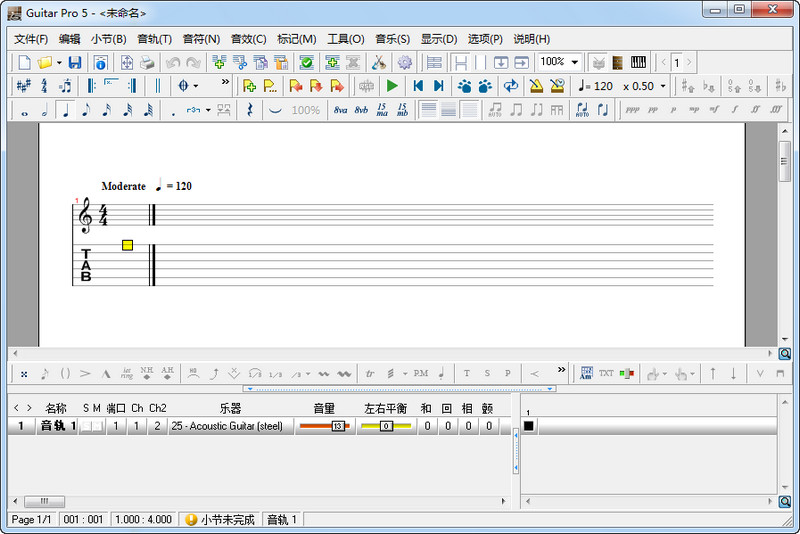This screenshot has width=800, height=534.
Task: Apply the dead note (x) effect
Action: (24, 374)
